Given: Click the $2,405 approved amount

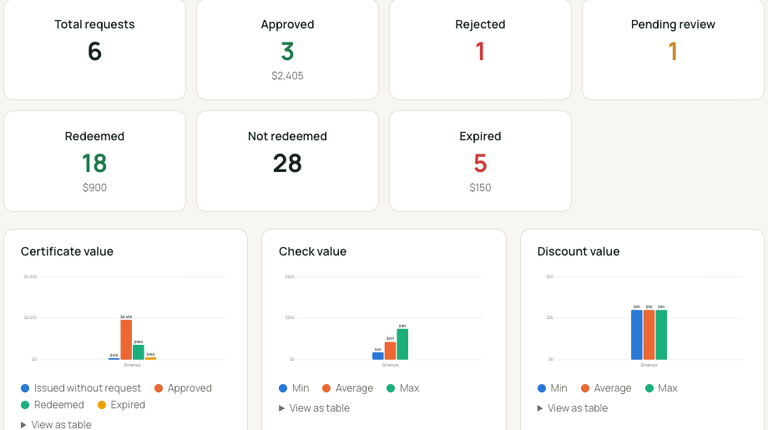Looking at the screenshot, I should coord(288,75).
